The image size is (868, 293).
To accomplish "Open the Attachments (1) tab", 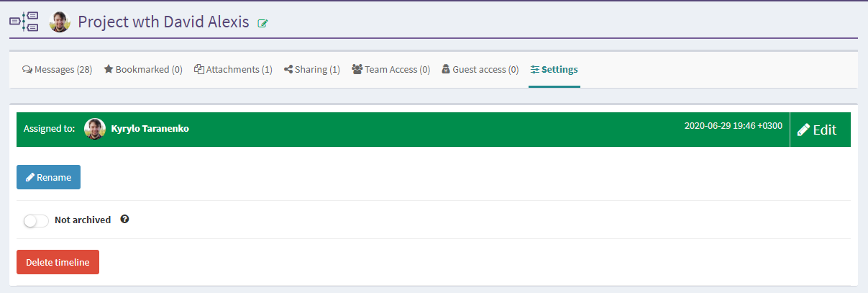I will (x=233, y=70).
